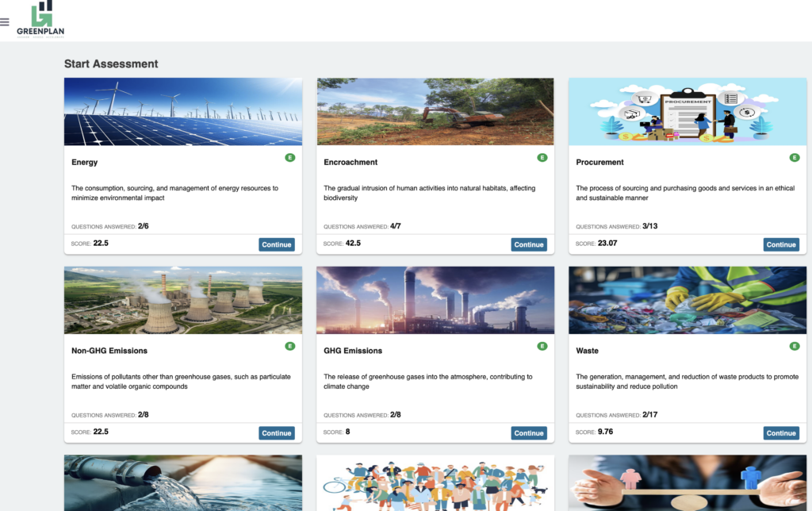Continue the Waste assessment
Screen dimensions: 812x511
(x=781, y=433)
